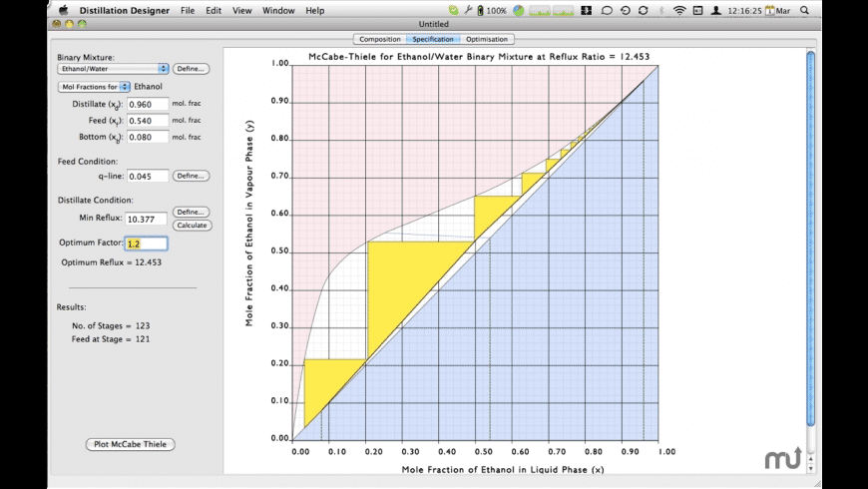This screenshot has height=489, width=868.
Task: Click the first activity graph in menu bar
Action: click(540, 11)
